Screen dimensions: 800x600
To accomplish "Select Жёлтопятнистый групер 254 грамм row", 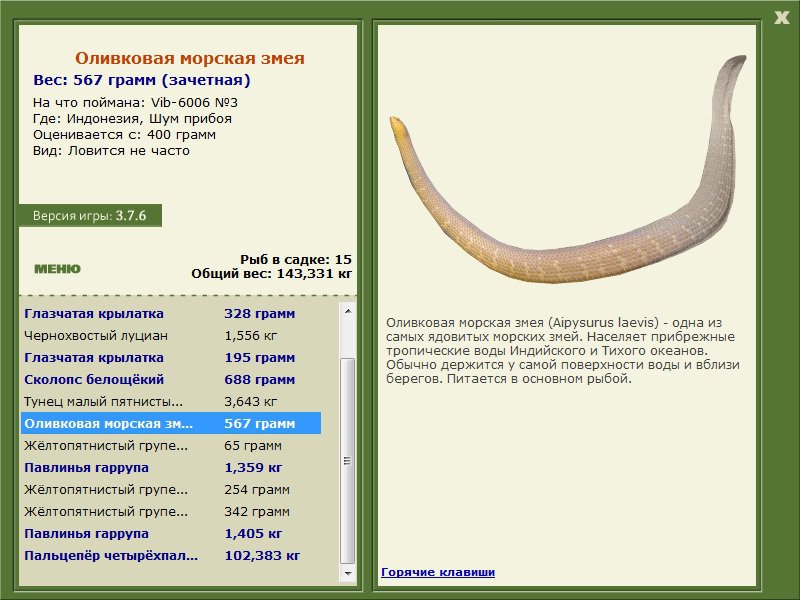I will 171,489.
